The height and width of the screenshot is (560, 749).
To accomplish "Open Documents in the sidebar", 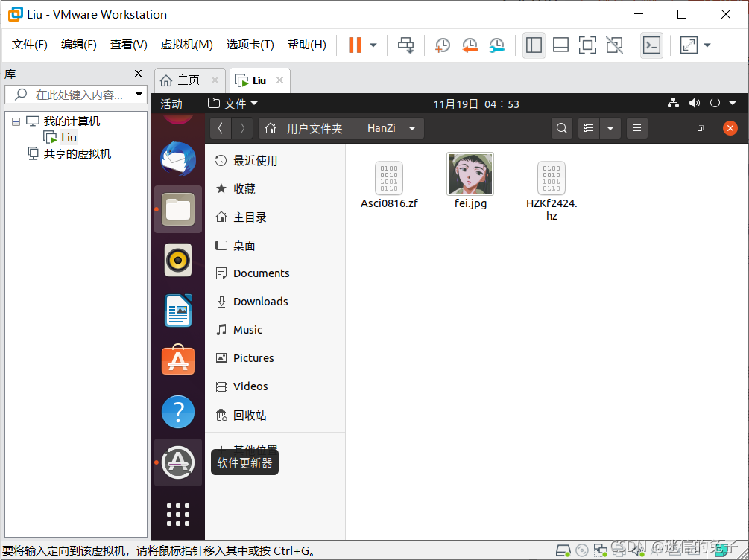I will 275,273.
